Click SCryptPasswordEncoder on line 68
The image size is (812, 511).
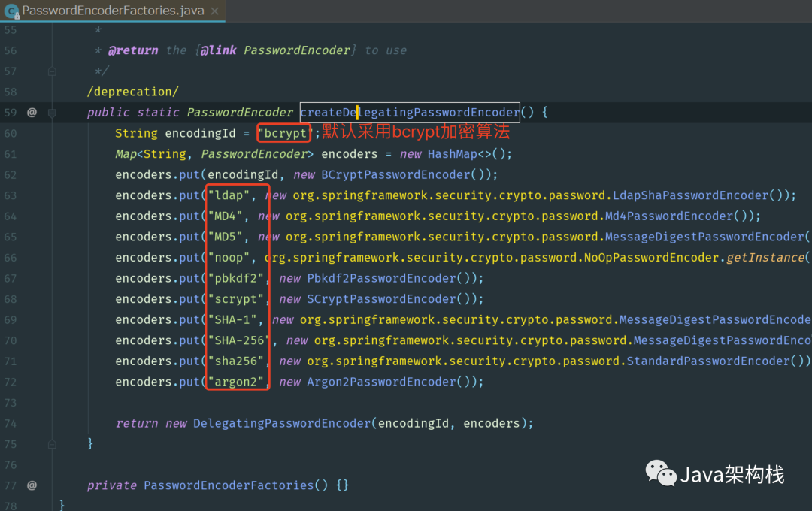(382, 299)
